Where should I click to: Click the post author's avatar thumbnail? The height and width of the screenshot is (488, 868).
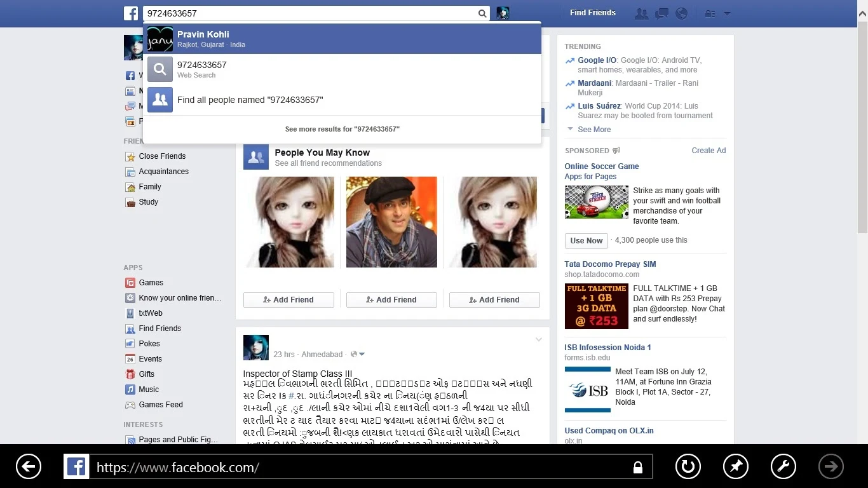pos(256,348)
